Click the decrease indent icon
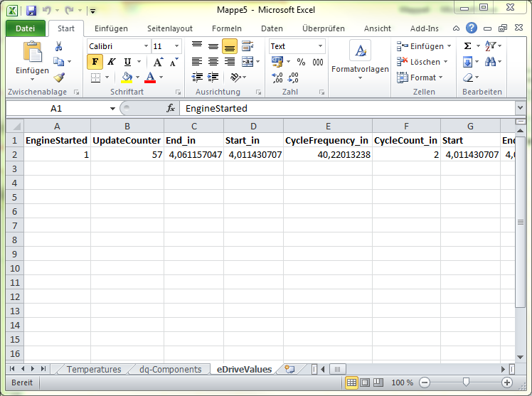Screen dimensions: 532x396 [197, 77]
